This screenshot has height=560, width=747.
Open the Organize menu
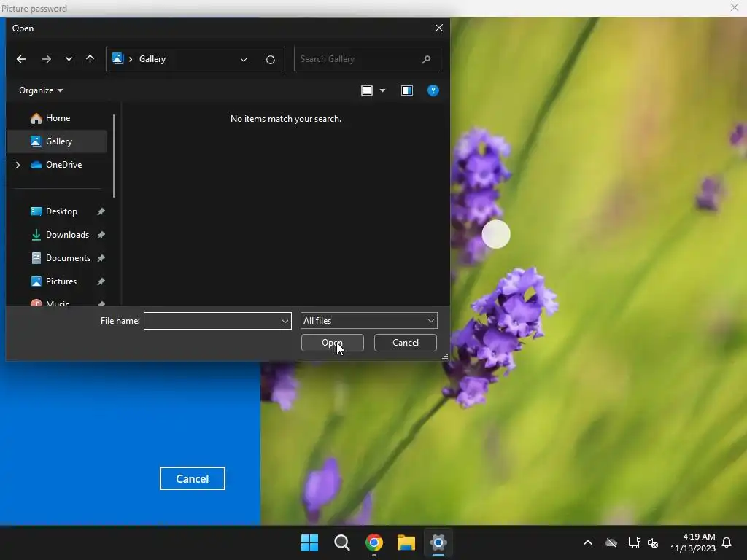pyautogui.click(x=41, y=90)
